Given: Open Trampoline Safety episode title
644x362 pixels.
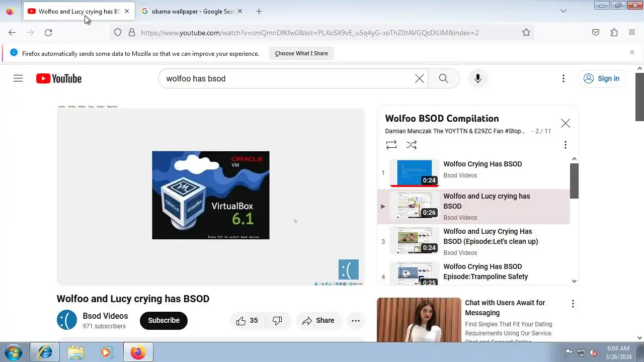Looking at the screenshot, I should [486, 271].
